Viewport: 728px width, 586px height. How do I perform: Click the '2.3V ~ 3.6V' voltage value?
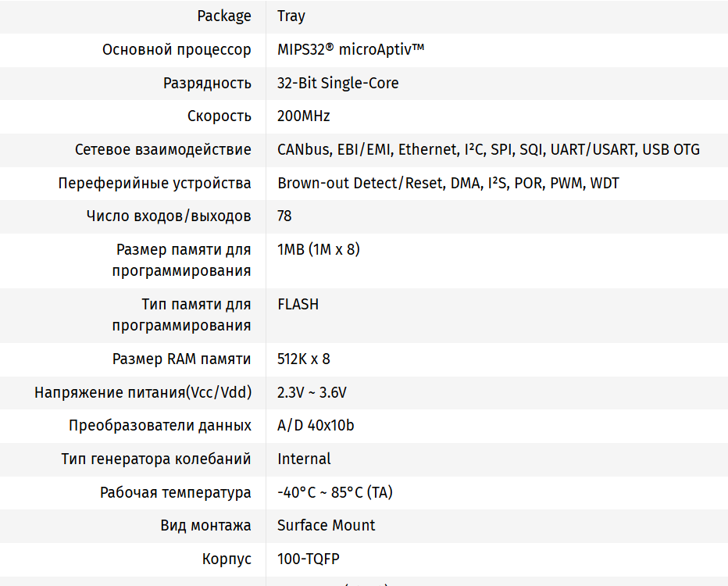[x=312, y=392]
